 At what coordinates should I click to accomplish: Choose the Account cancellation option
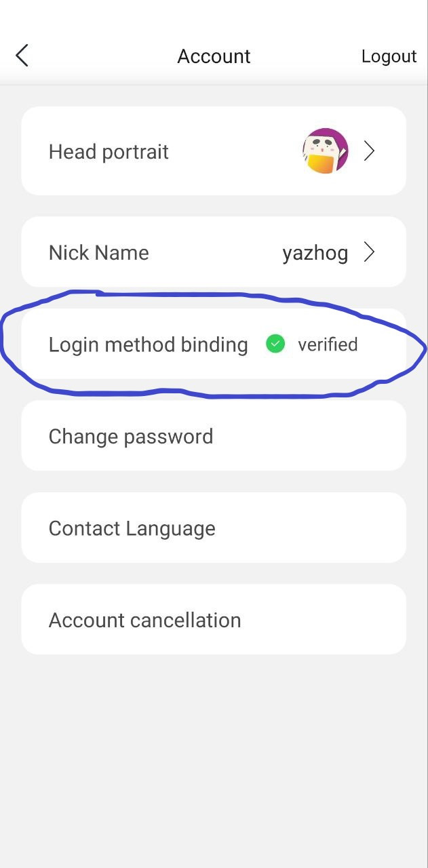pyautogui.click(x=144, y=620)
